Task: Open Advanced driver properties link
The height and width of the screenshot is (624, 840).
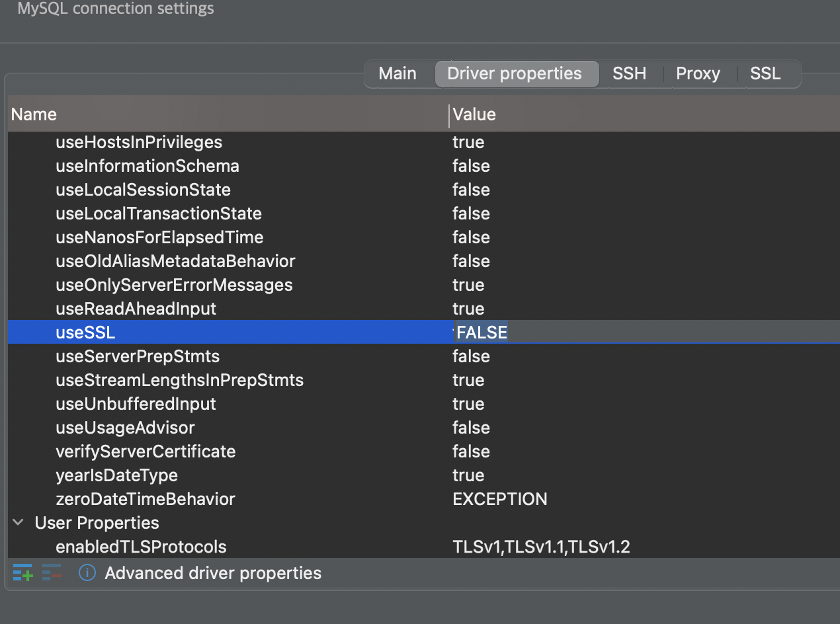Action: pos(213,572)
